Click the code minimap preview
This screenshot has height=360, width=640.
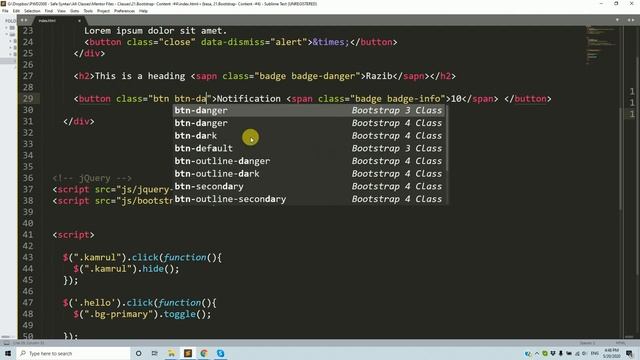tap(602, 45)
